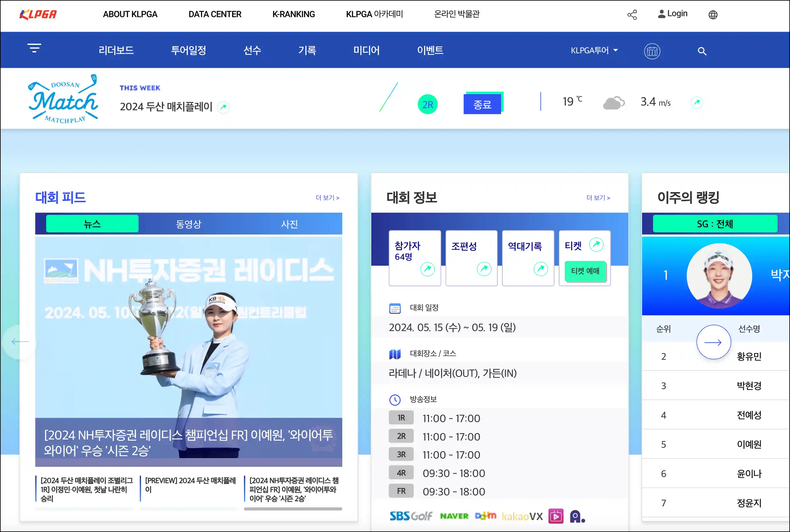Click the Login link
790x532 pixels.
[673, 14]
